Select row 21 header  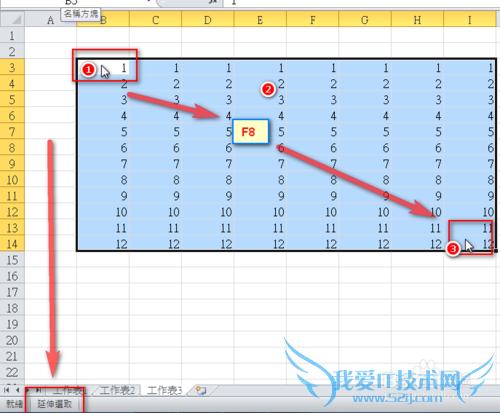pos(12,356)
